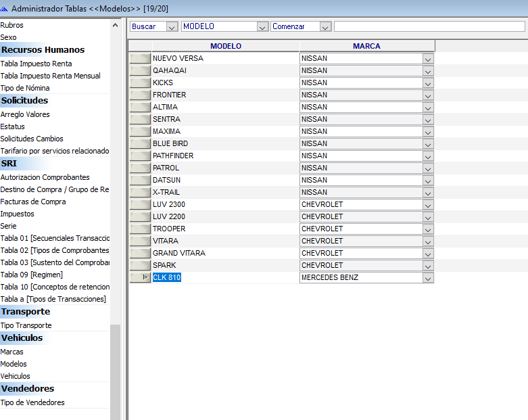Click the search text input field
Viewport: 528px width, 420px height.
(429, 27)
